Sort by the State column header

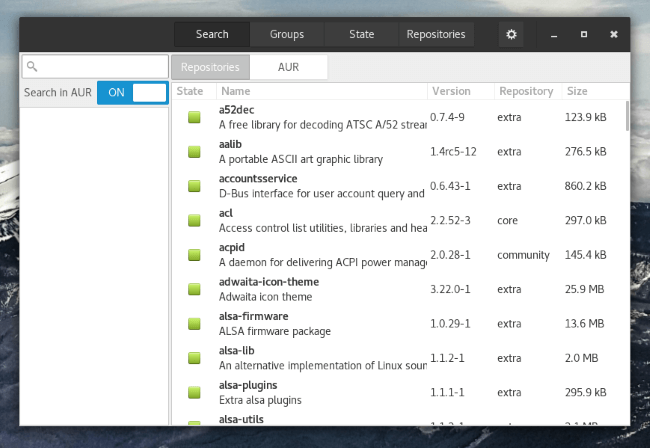click(194, 91)
